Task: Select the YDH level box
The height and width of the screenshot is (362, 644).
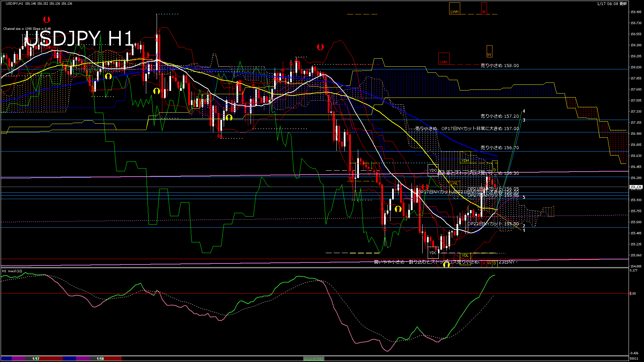Action: tap(465, 158)
